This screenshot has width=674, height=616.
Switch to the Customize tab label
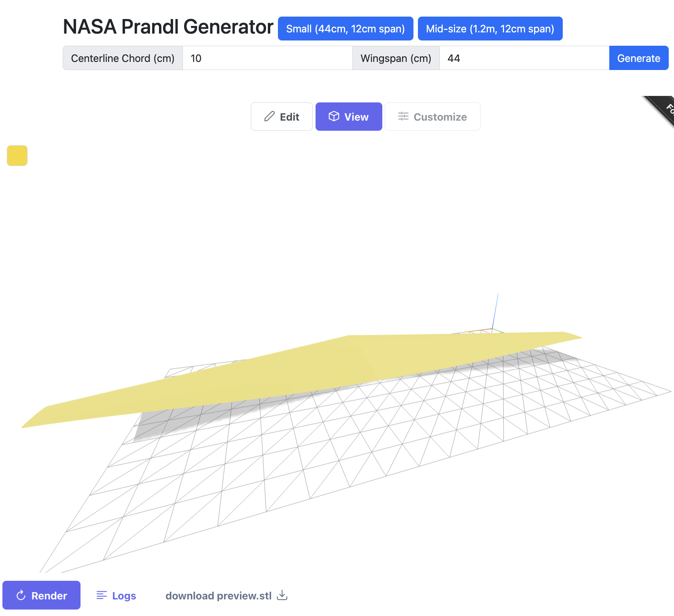[440, 117]
